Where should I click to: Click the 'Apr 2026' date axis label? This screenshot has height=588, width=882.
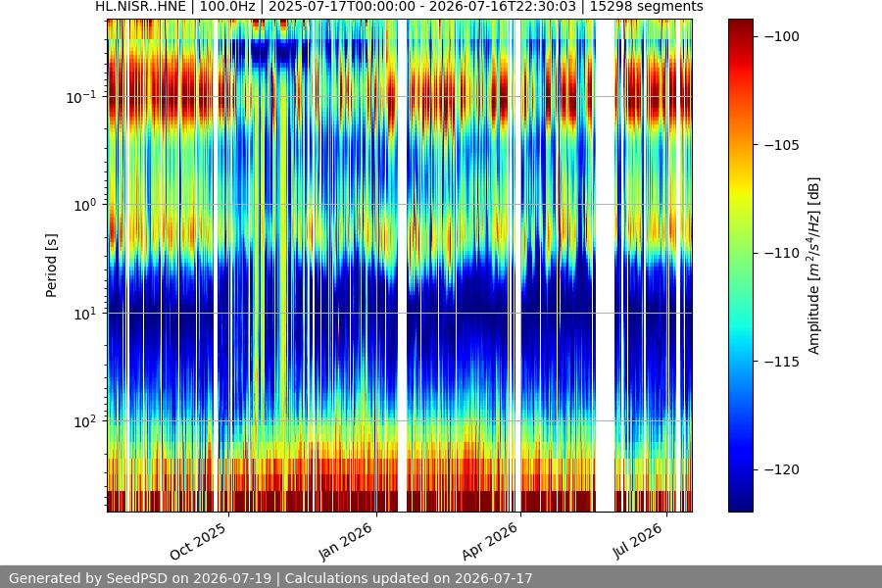click(x=490, y=541)
